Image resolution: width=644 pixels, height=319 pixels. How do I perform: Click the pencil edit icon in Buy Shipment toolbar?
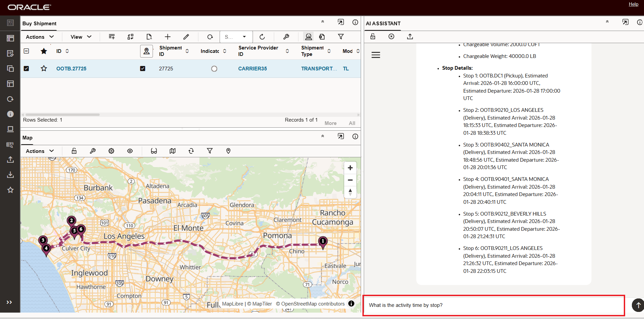(186, 37)
